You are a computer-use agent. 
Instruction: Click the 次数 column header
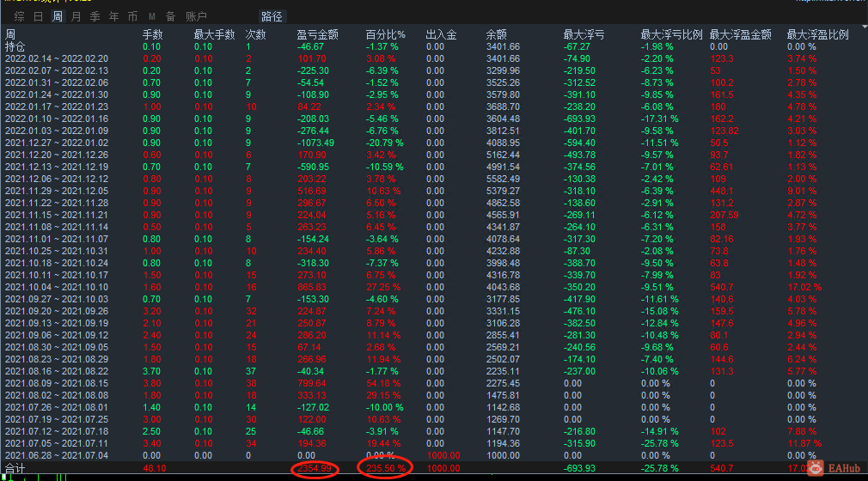[256, 34]
